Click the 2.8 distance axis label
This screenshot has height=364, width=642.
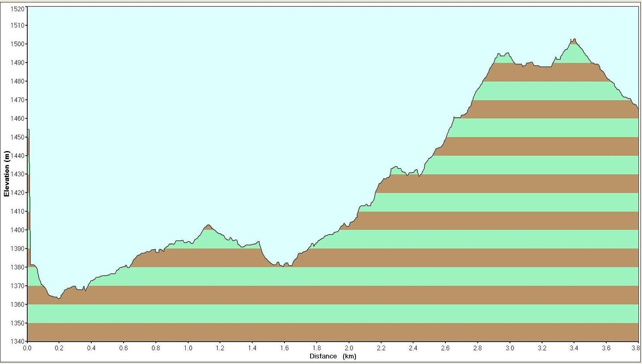click(477, 348)
